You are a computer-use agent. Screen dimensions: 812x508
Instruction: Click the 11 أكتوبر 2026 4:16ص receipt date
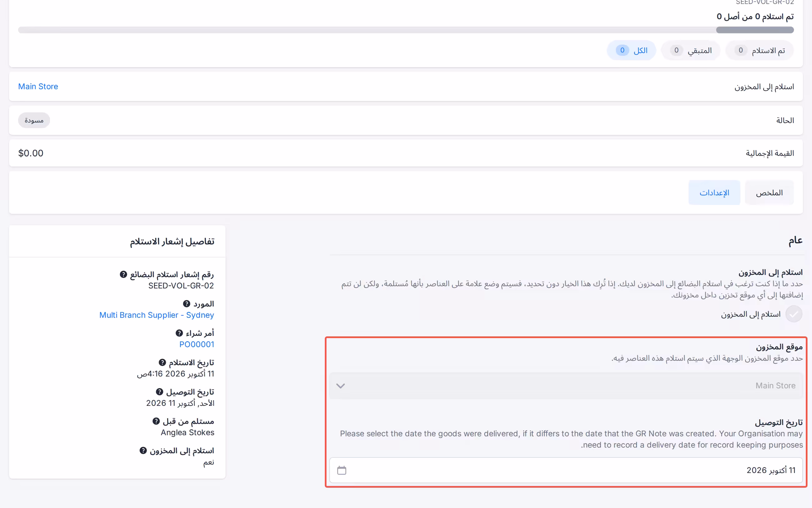[175, 374]
